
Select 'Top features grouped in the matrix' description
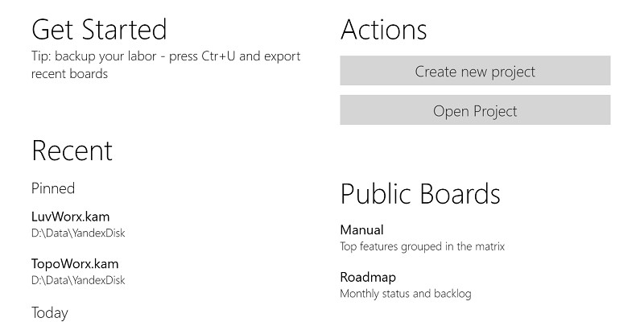coord(422,246)
